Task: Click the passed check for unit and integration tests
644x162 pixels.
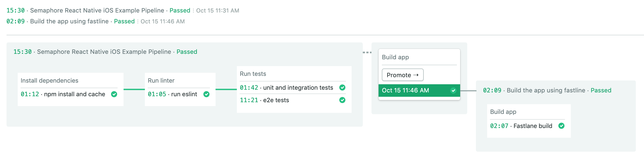Action: point(342,88)
